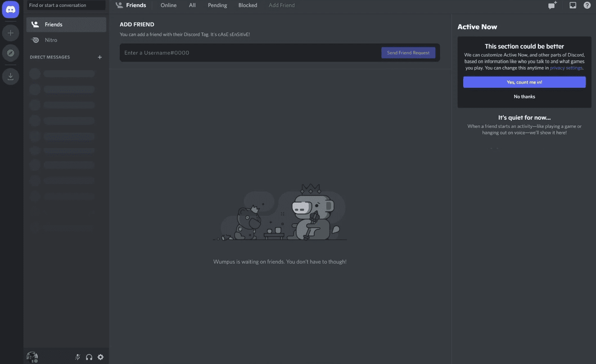Image resolution: width=596 pixels, height=364 pixels.
Task: Click the Send Friend Request button
Action: pyautogui.click(x=408, y=53)
